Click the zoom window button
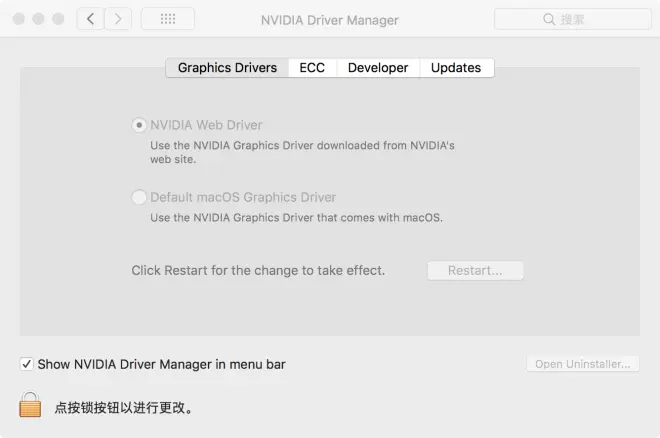The height and width of the screenshot is (438, 660). [x=58, y=19]
